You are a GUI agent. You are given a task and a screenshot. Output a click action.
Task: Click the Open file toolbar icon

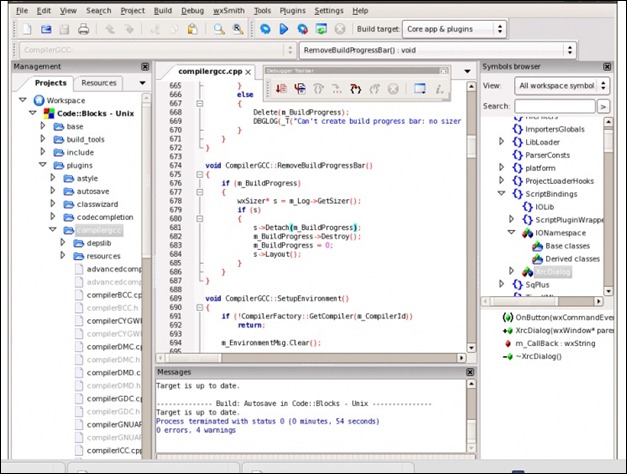click(46, 29)
